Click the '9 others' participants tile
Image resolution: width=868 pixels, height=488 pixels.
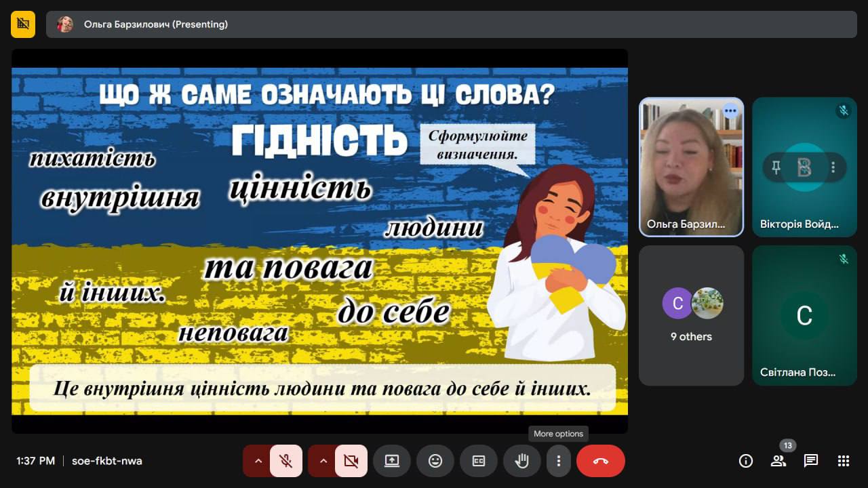pyautogui.click(x=691, y=315)
